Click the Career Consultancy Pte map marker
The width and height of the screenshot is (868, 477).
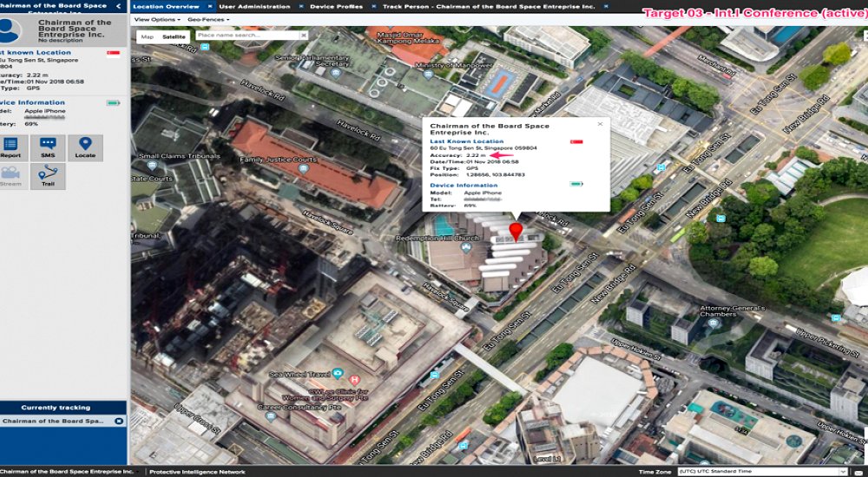click(x=271, y=416)
